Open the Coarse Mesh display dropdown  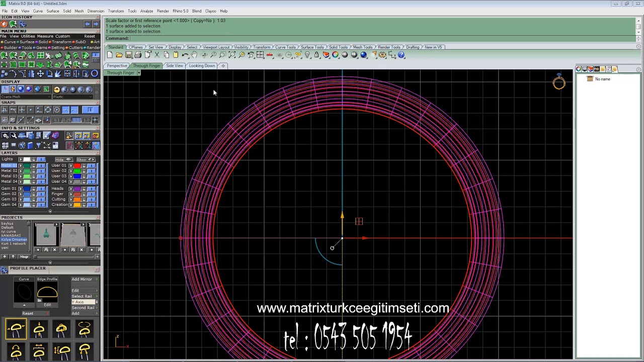tap(25, 97)
